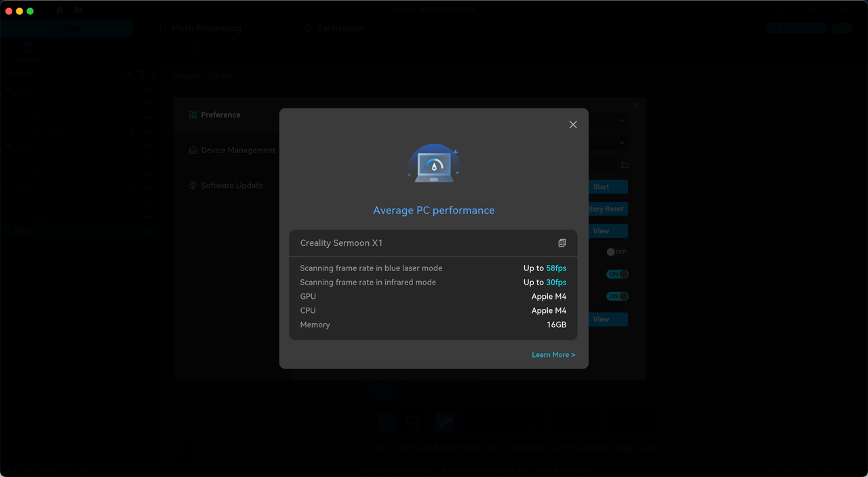
Task: Click the Calibration target icon
Action: click(x=308, y=28)
